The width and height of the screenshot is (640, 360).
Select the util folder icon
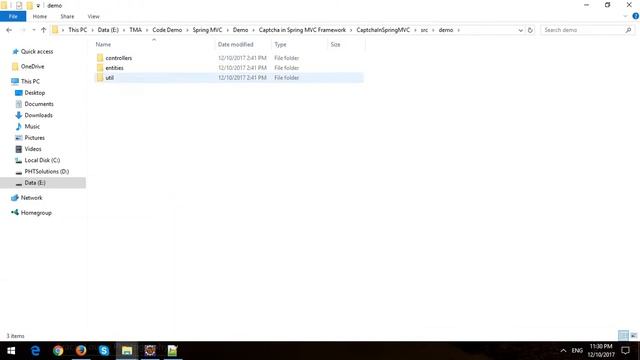[100, 78]
